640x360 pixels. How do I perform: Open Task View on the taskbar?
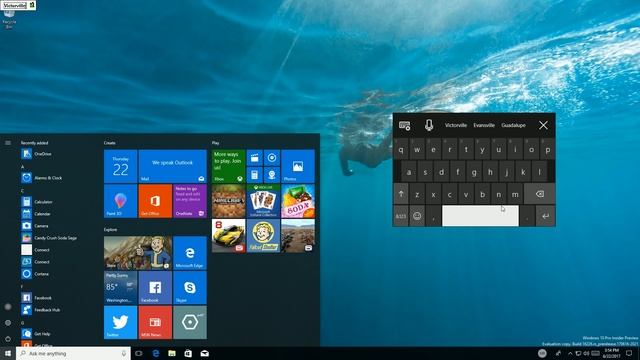[x=139, y=353]
